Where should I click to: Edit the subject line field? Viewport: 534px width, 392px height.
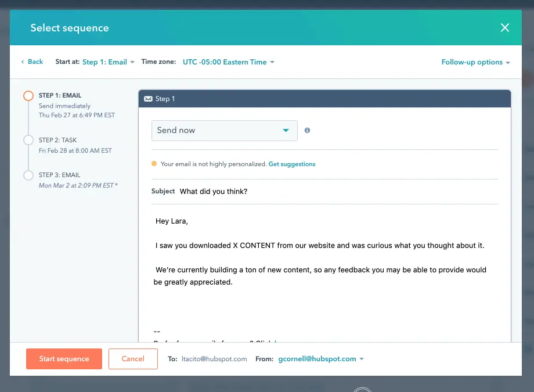click(x=337, y=192)
